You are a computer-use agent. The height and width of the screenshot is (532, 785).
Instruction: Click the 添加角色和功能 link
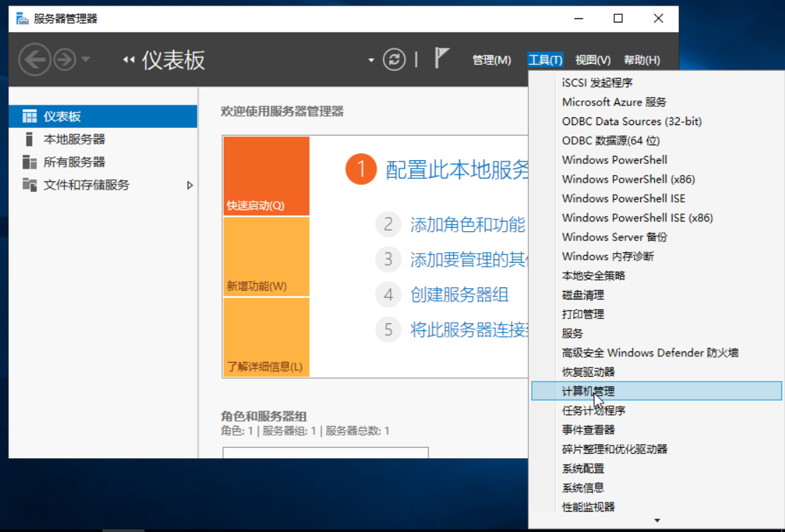click(x=467, y=224)
